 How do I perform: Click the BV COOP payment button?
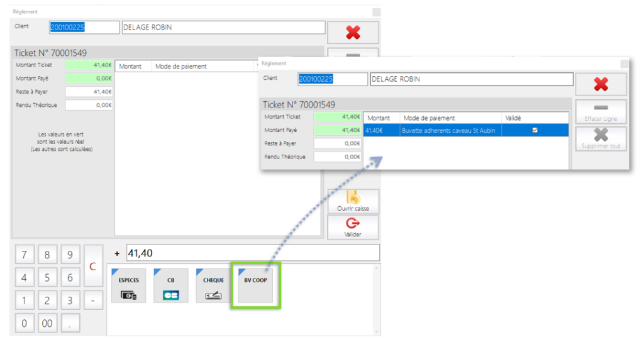(x=255, y=285)
